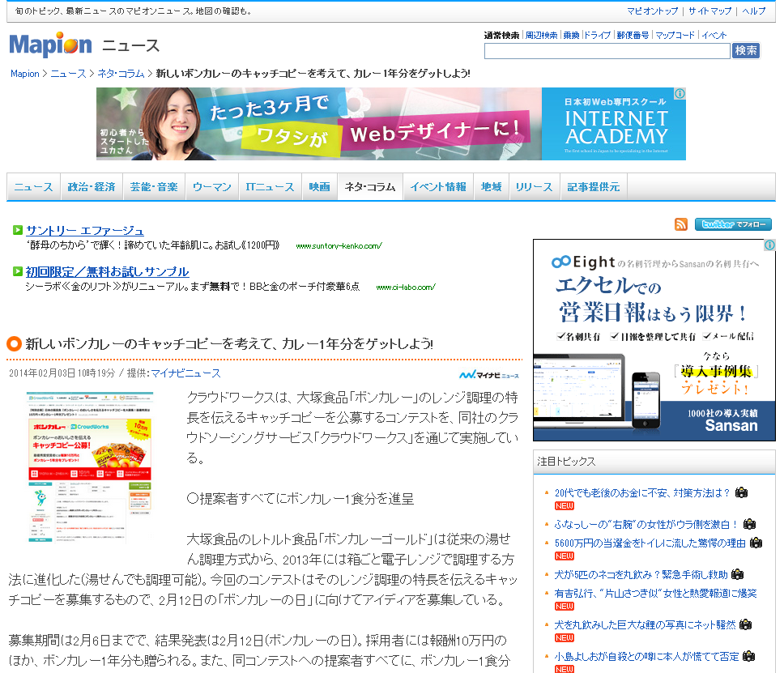
Task: Open the マイナビニュース provider link
Action: pyautogui.click(x=185, y=373)
